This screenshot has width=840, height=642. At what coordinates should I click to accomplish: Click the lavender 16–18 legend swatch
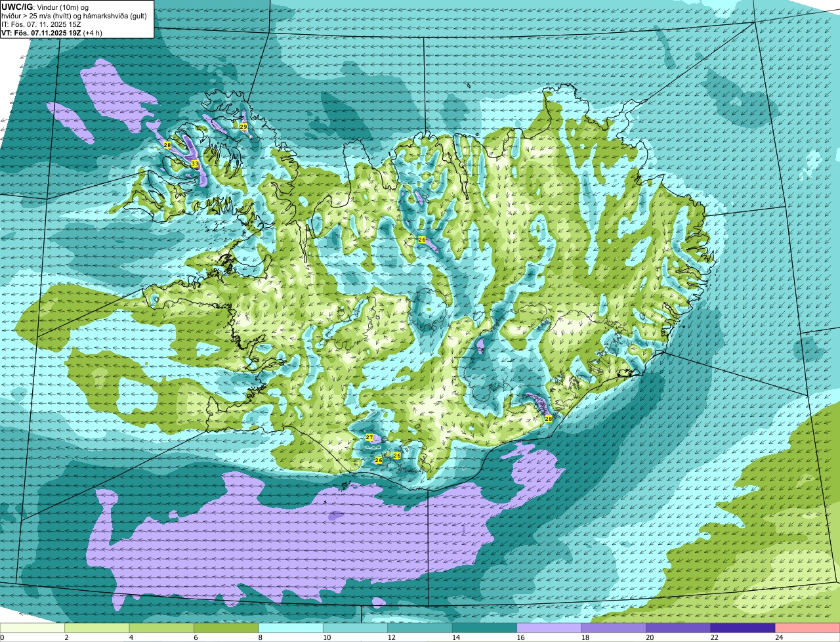(549, 628)
